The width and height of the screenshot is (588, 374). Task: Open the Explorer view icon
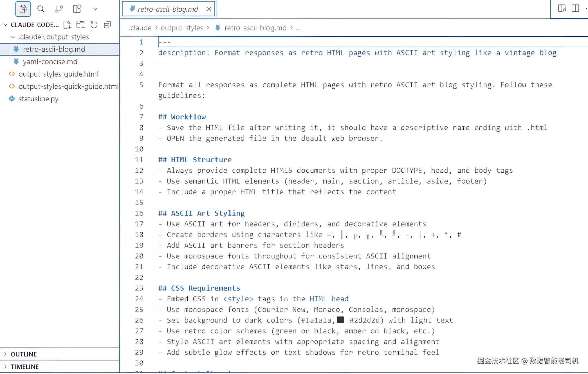pyautogui.click(x=23, y=9)
